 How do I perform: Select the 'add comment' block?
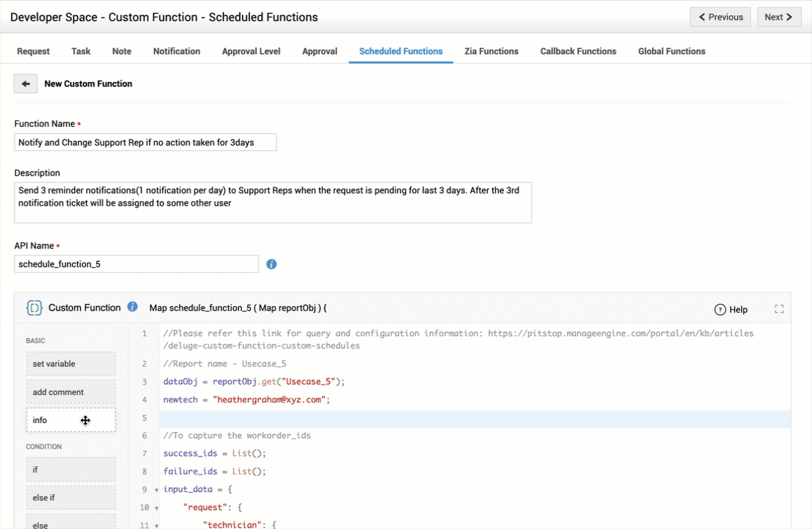[70, 392]
